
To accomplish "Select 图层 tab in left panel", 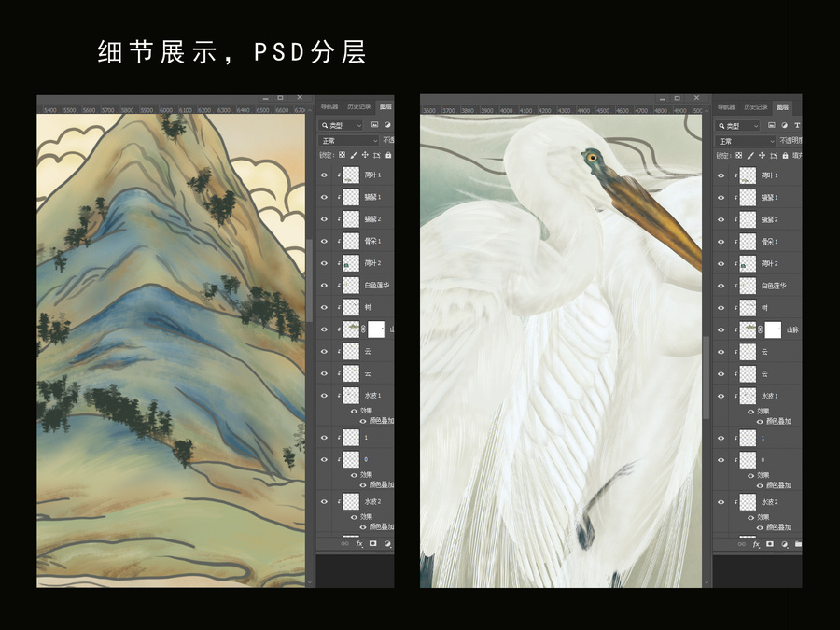I will click(385, 106).
